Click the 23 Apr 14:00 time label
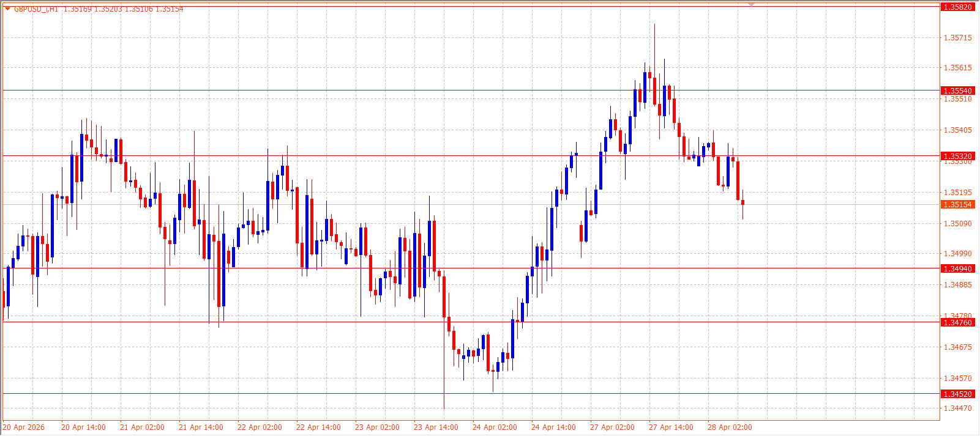This screenshot has width=980, height=436. (x=436, y=427)
